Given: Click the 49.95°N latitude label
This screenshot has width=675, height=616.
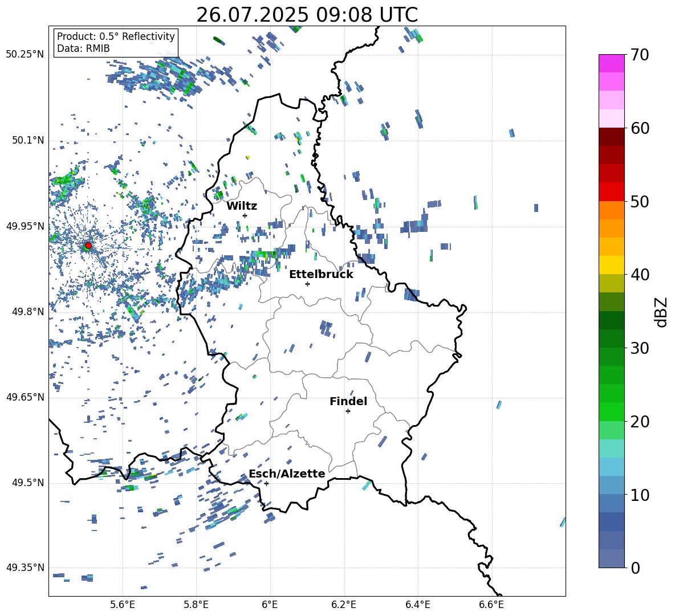Looking at the screenshot, I should tap(25, 226).
